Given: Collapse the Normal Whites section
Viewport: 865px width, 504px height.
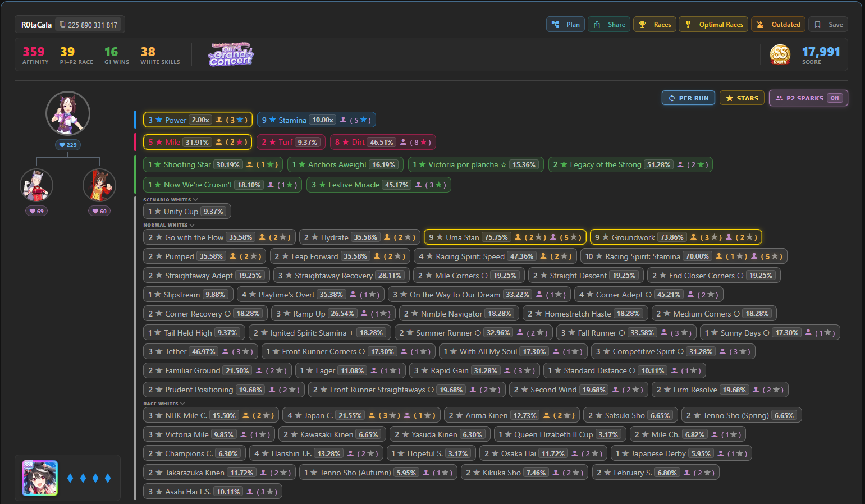Looking at the screenshot, I should [x=169, y=225].
